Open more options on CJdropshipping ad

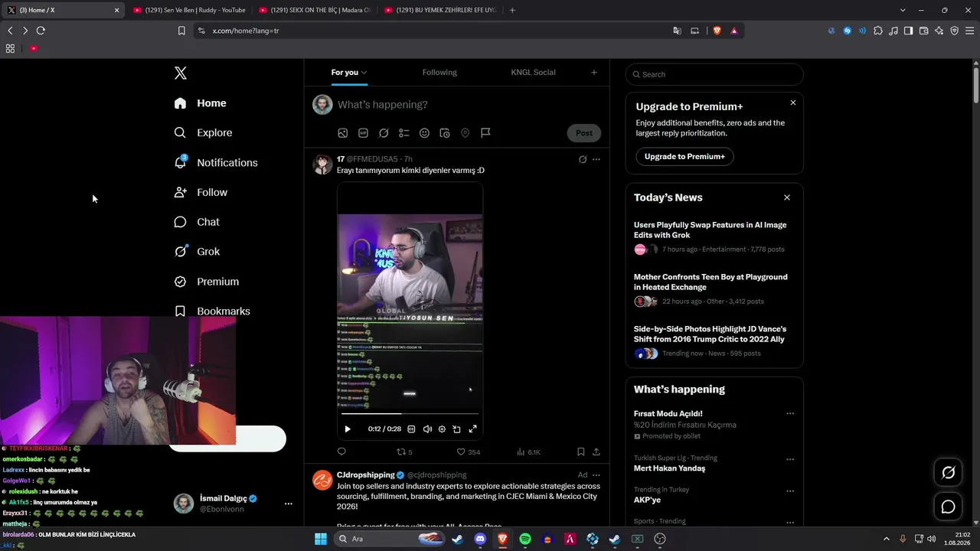pyautogui.click(x=596, y=475)
